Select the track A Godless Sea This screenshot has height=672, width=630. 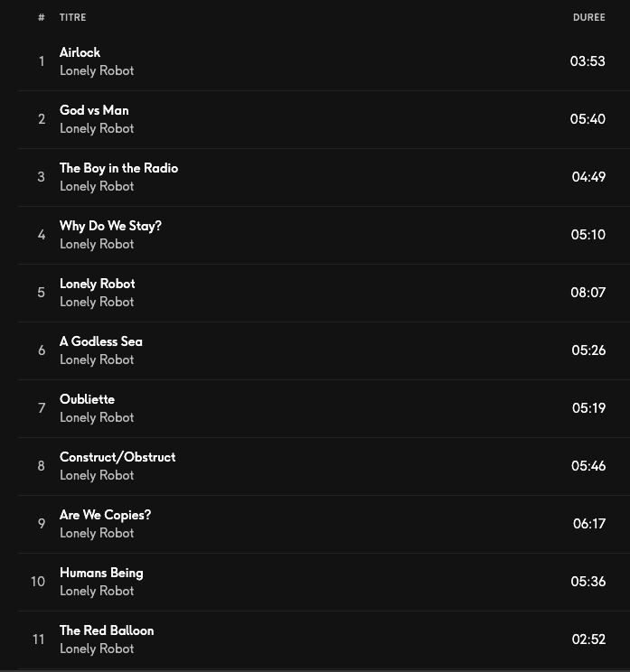coord(100,341)
